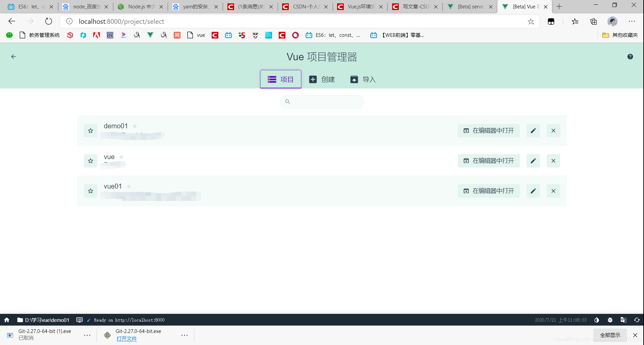Open the language translate icon in status bar
This screenshot has height=345, width=644.
(624, 320)
